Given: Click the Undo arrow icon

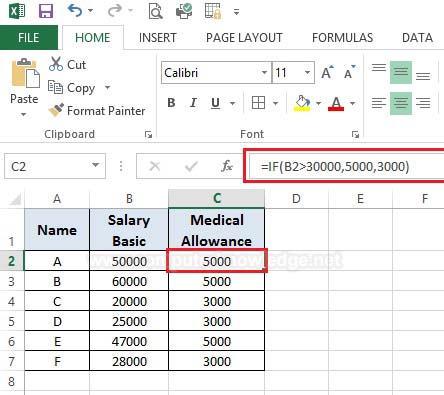Looking at the screenshot, I should pyautogui.click(x=75, y=11).
